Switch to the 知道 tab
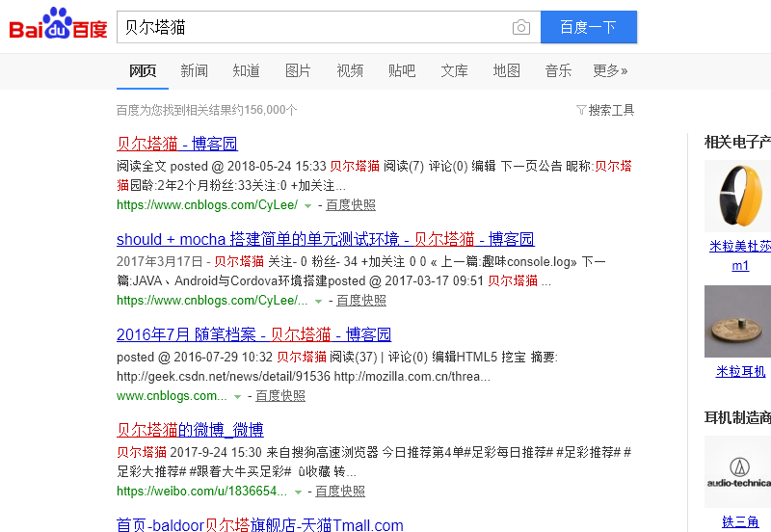 coord(246,70)
